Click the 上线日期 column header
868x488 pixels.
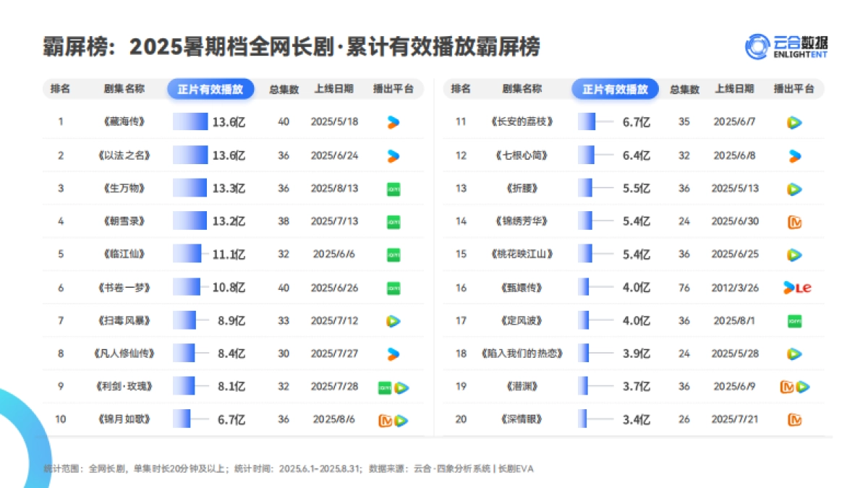click(x=332, y=89)
